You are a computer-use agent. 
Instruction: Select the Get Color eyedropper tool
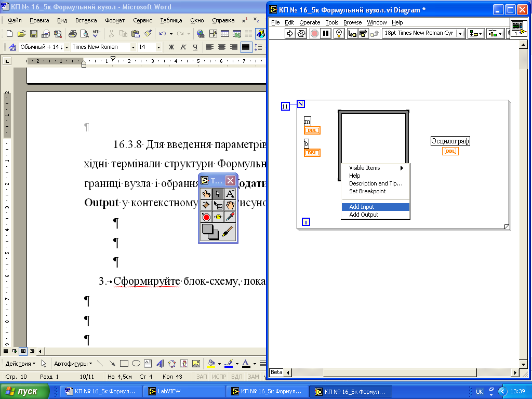(230, 217)
